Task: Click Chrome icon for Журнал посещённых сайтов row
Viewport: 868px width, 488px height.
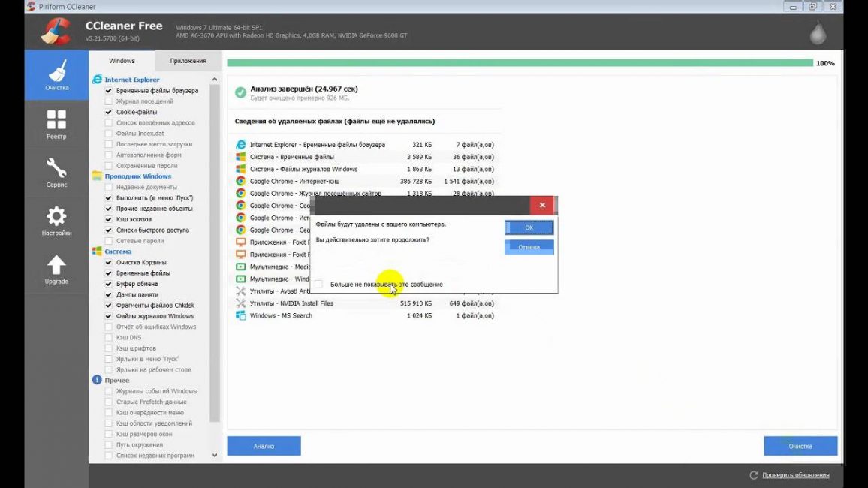Action: click(241, 193)
